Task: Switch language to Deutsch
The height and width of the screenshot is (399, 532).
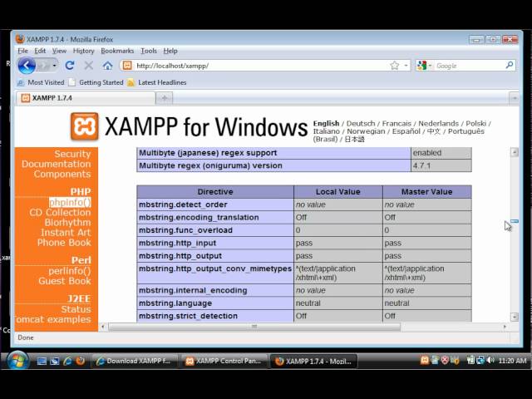Action: pos(361,124)
